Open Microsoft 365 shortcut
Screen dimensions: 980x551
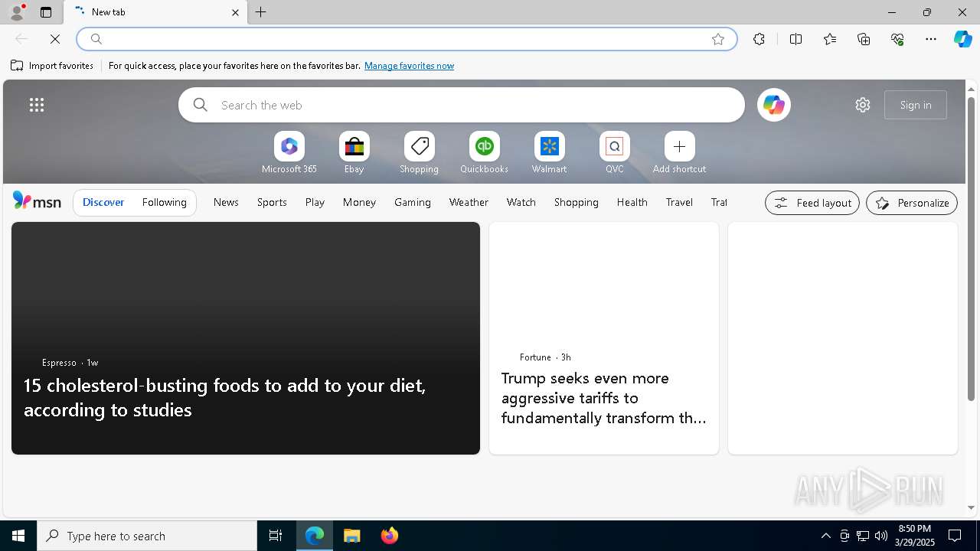tap(289, 153)
